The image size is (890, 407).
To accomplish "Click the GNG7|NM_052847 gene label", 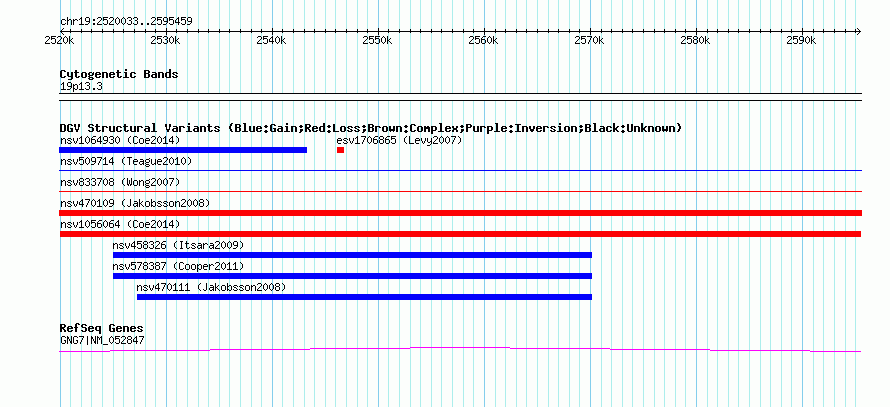I will click(102, 341).
